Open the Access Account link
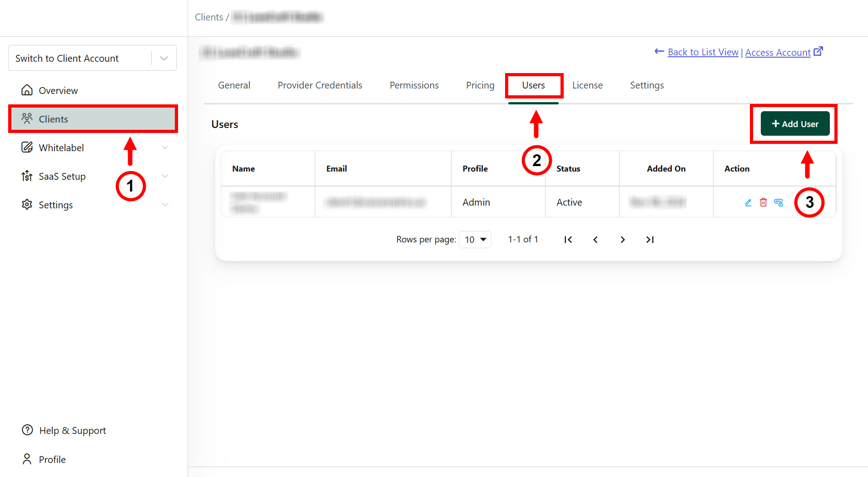The width and height of the screenshot is (868, 477). point(778,52)
